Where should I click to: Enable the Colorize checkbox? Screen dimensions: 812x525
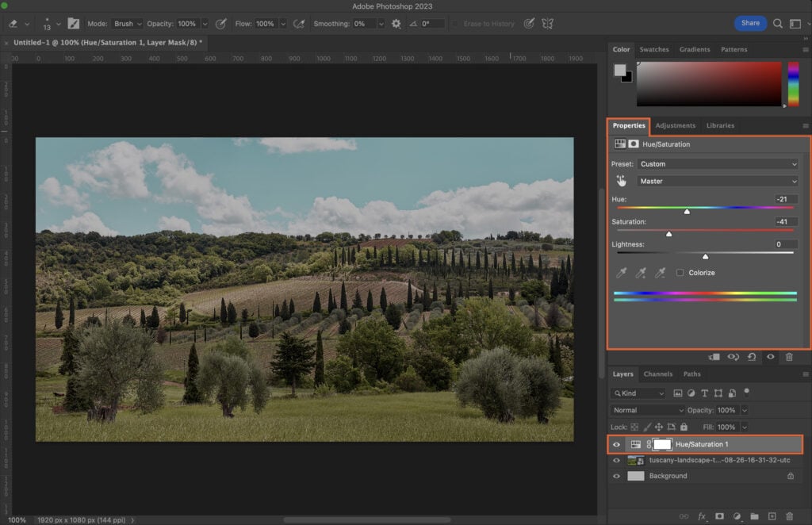[x=680, y=272]
